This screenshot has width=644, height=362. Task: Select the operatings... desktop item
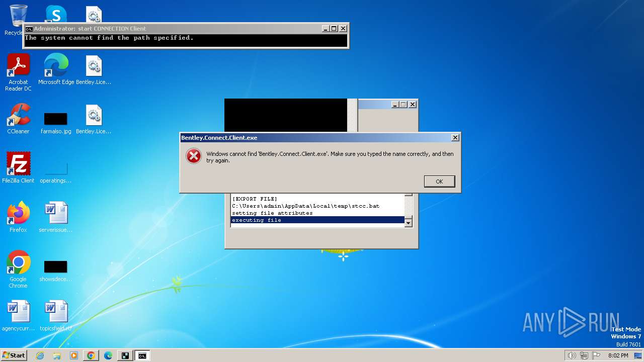click(56, 171)
